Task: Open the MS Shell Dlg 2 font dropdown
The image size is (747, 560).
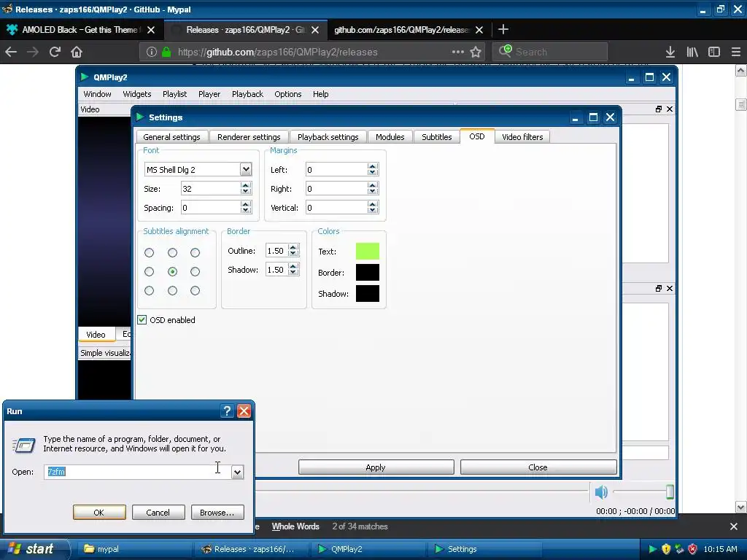Action: point(246,169)
